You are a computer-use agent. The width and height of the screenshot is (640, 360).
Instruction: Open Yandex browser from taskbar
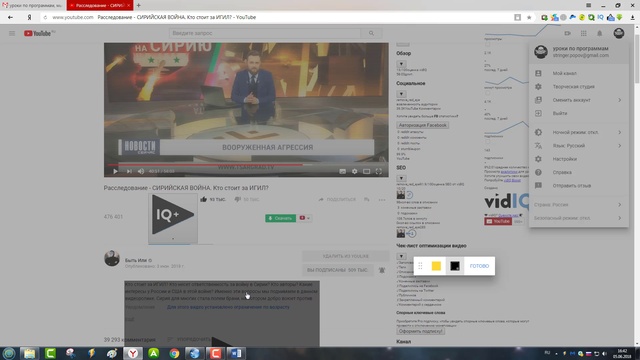tap(133, 353)
